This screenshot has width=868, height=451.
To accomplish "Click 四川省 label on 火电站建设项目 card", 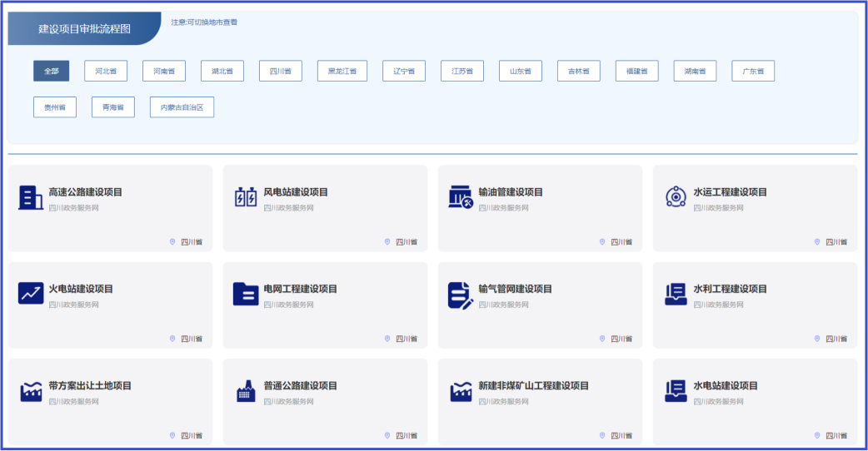I will [192, 339].
